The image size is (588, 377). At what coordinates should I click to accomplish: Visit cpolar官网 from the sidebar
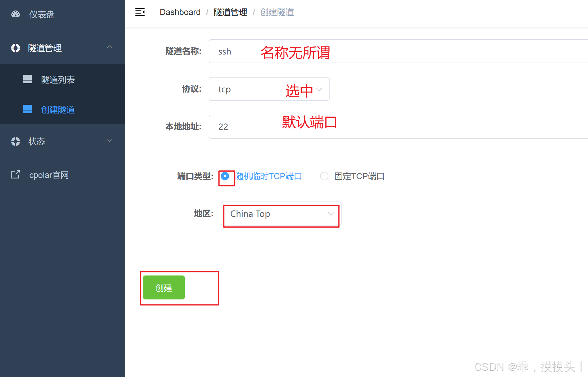pyautogui.click(x=49, y=175)
